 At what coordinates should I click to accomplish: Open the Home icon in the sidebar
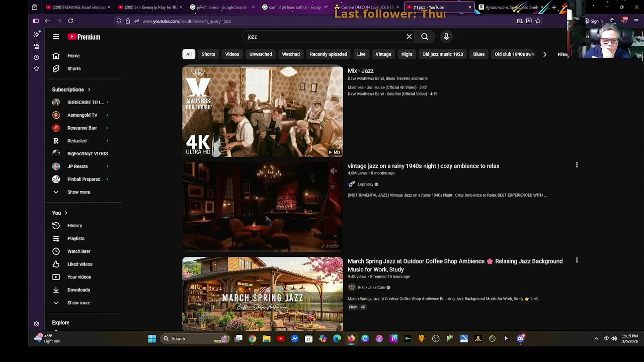56,56
